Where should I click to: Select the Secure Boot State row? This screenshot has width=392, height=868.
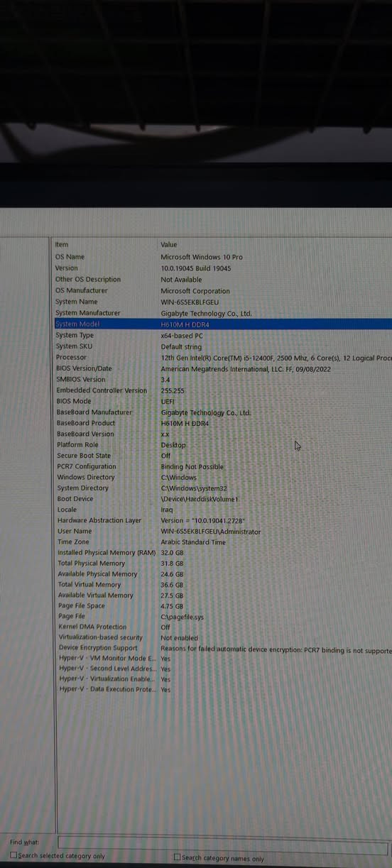pyautogui.click(x=222, y=456)
